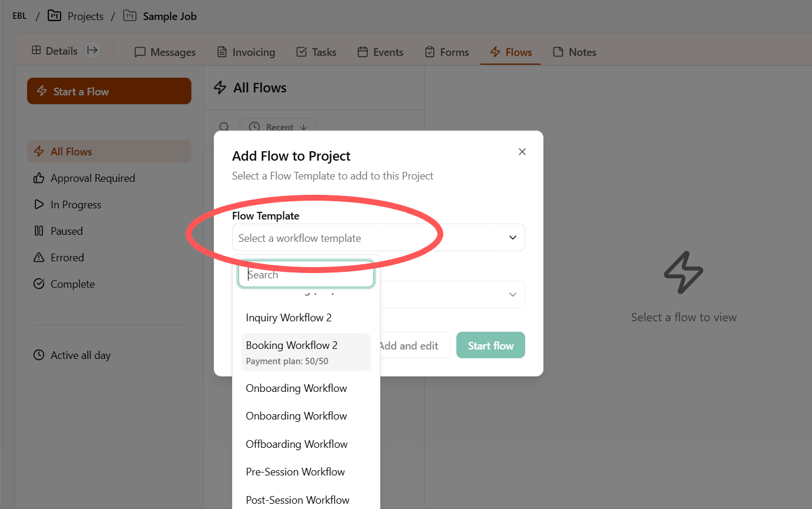Click the Sample Job breadcrumb
Screen dimensions: 812x509
click(170, 16)
